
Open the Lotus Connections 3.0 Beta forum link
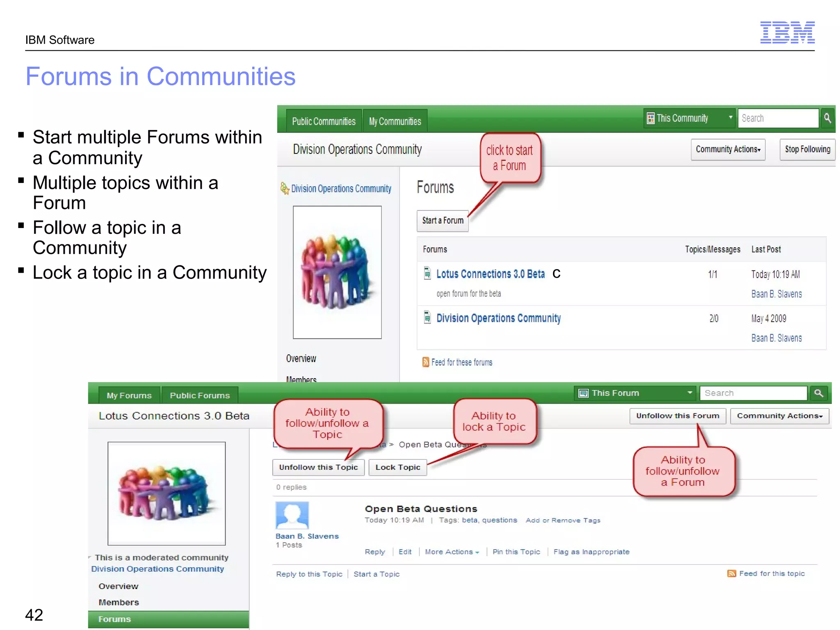[491, 274]
